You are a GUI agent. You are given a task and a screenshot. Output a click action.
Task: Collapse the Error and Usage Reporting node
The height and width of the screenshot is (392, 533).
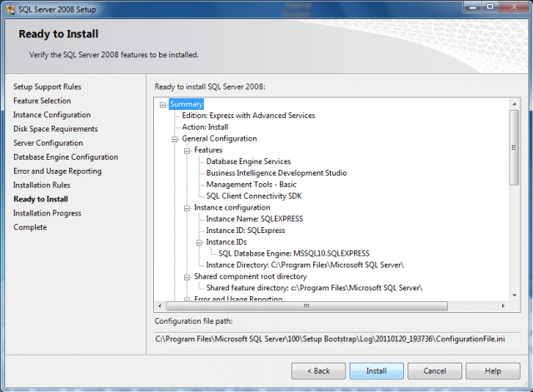point(187,300)
